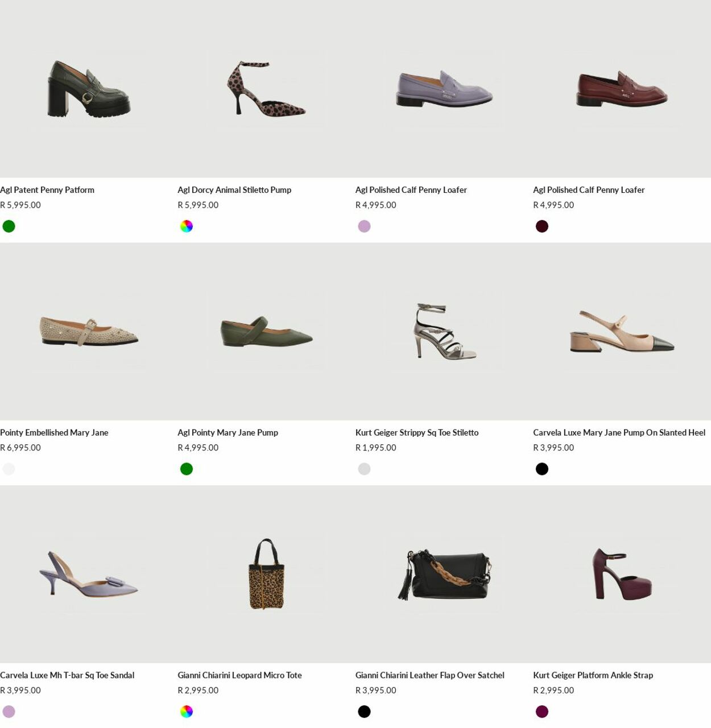
Task: Select green swatch under Agl Pointy Mary Jane Pump
Action: tap(187, 469)
